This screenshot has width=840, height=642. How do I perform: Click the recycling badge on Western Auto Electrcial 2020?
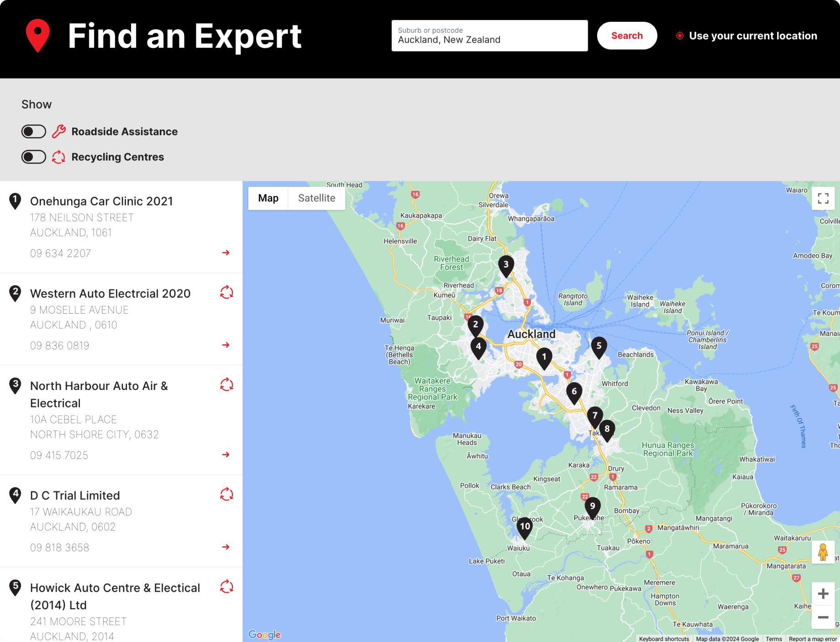226,293
